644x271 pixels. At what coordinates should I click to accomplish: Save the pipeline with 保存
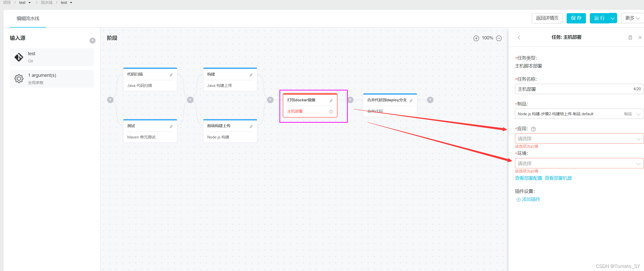tap(576, 18)
